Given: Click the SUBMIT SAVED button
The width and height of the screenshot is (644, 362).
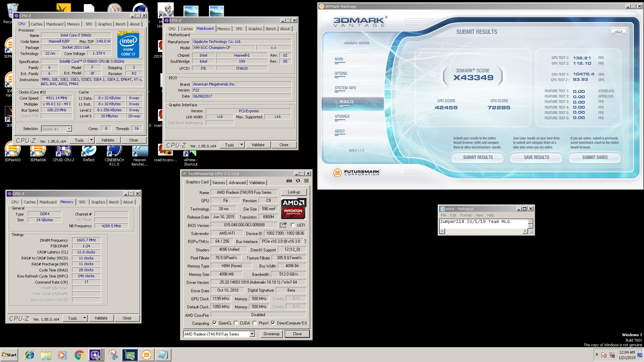Looking at the screenshot, I should [x=595, y=157].
